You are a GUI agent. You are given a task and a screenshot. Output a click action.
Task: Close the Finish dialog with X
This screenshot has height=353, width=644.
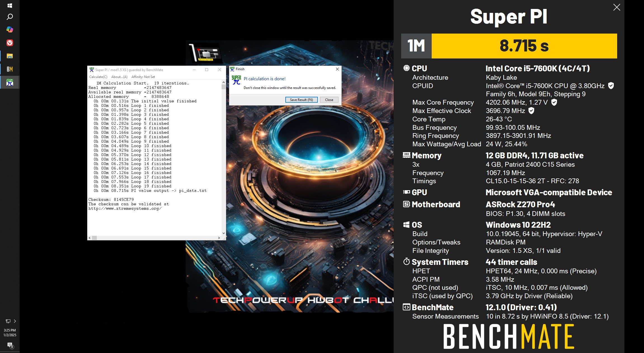coord(337,69)
